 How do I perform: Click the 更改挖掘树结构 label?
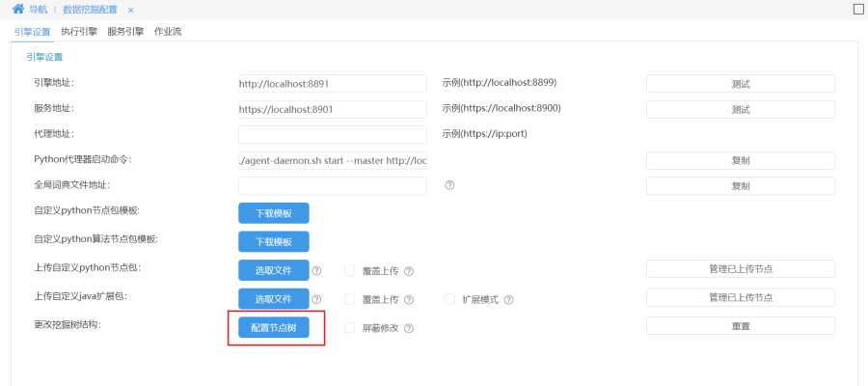(68, 323)
